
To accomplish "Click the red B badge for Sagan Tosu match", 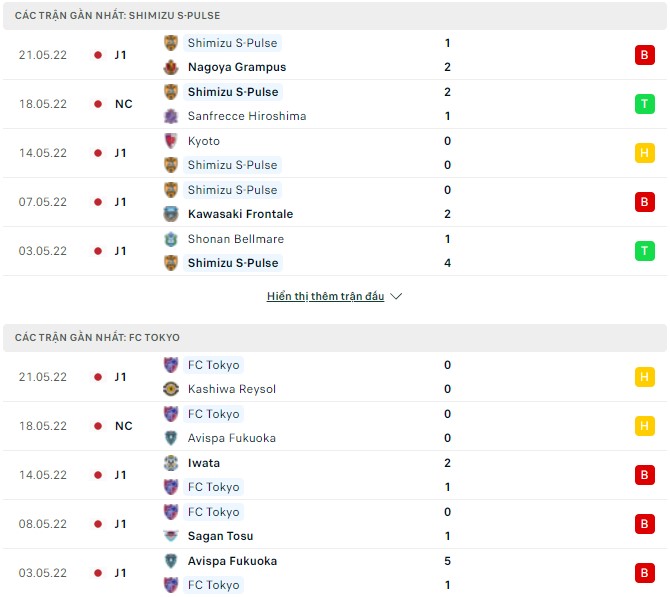I will 645,524.
